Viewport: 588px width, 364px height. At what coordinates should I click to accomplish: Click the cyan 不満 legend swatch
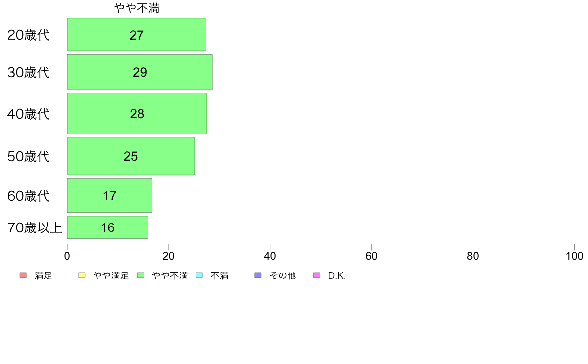[x=199, y=275]
